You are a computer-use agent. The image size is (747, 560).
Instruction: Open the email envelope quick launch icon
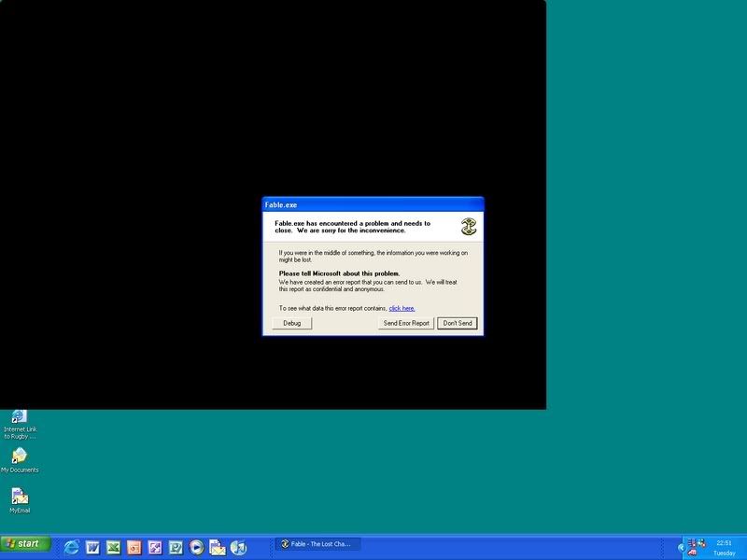218,547
